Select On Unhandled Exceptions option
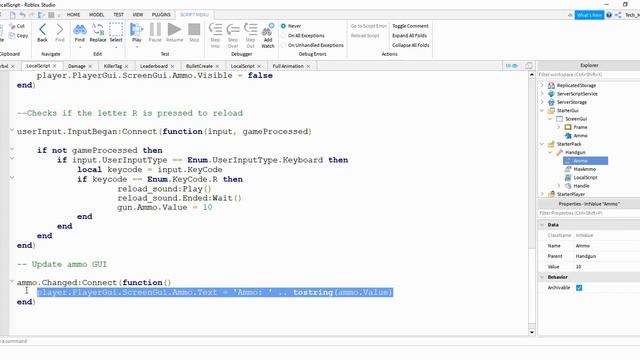The width and height of the screenshot is (640, 360). pos(283,45)
